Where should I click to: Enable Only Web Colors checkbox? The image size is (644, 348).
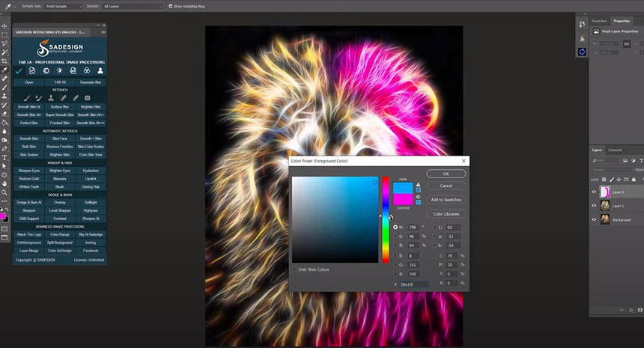click(x=294, y=269)
